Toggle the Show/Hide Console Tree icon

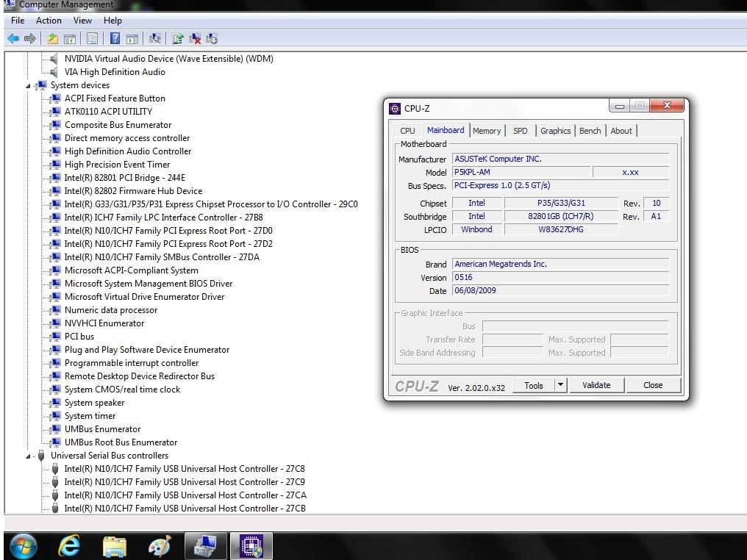(70, 38)
